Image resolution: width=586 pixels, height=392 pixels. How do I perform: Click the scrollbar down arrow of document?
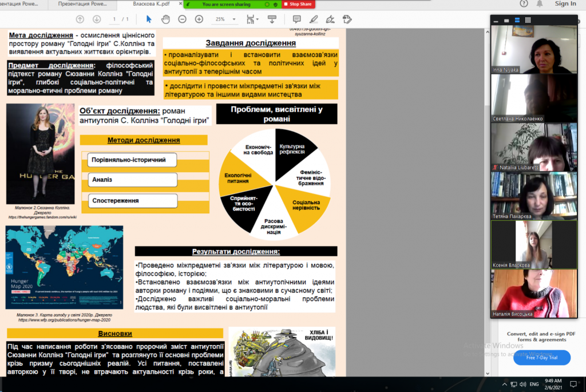point(488,373)
